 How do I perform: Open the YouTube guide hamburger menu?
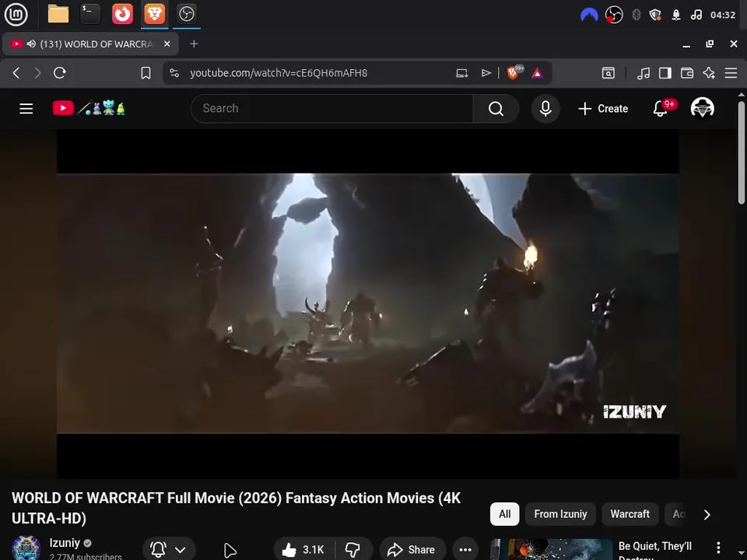point(26,109)
